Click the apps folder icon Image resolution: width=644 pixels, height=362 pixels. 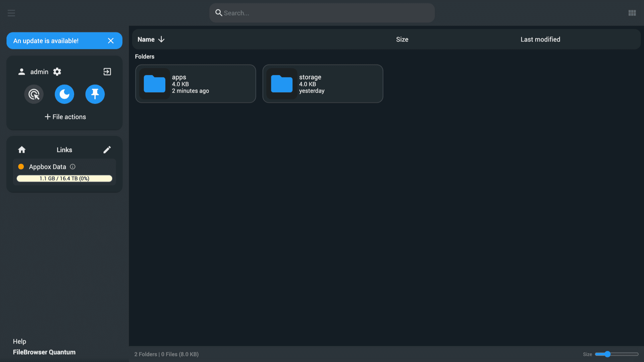tap(154, 84)
